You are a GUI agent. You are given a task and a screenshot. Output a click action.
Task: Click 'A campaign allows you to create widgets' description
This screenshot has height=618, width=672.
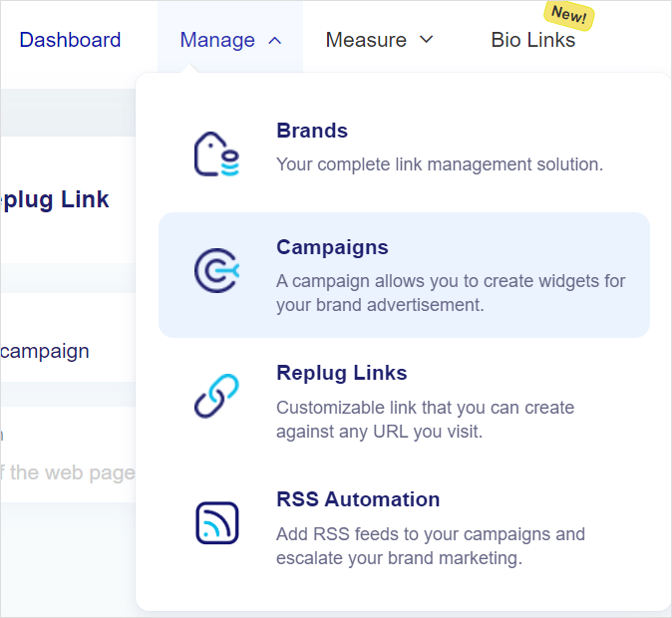tap(451, 293)
